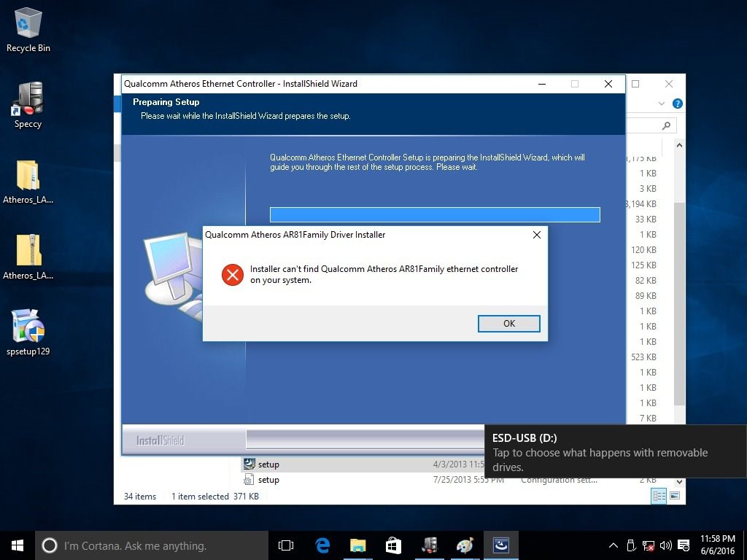Image resolution: width=747 pixels, height=560 pixels.
Task: Launch Microsoft Edge from the taskbar
Action: [x=322, y=545]
